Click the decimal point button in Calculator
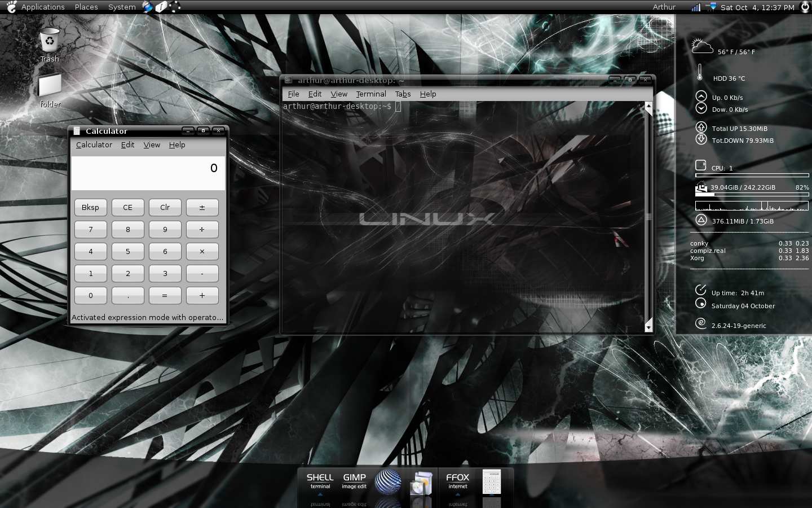 click(127, 295)
